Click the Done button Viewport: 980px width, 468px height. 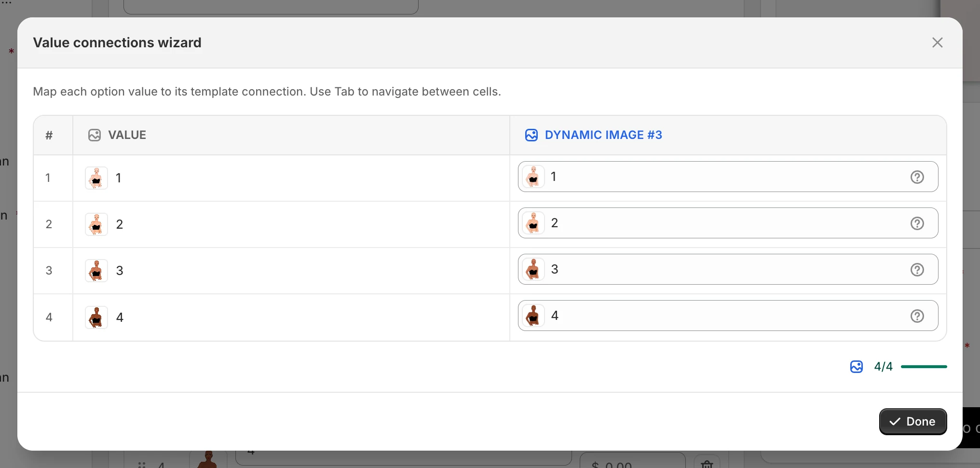pyautogui.click(x=913, y=422)
